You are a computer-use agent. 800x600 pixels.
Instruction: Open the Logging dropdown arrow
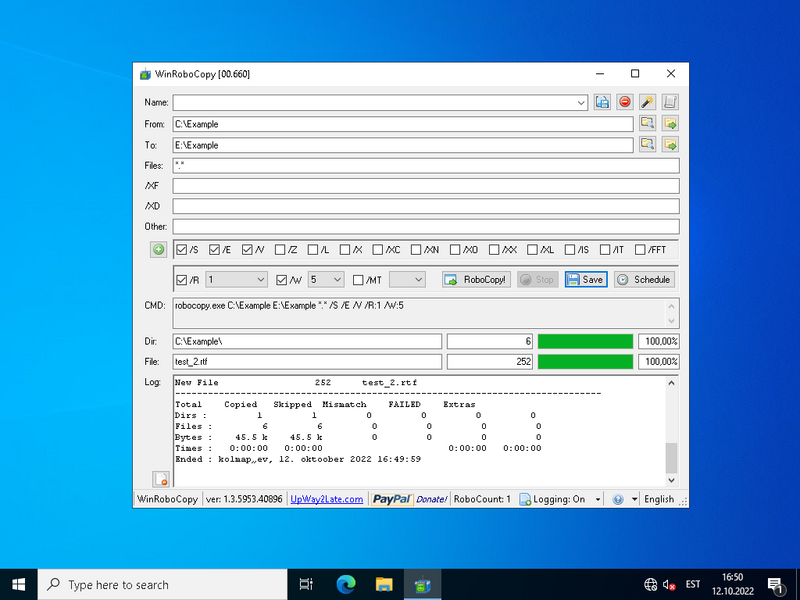click(x=598, y=499)
